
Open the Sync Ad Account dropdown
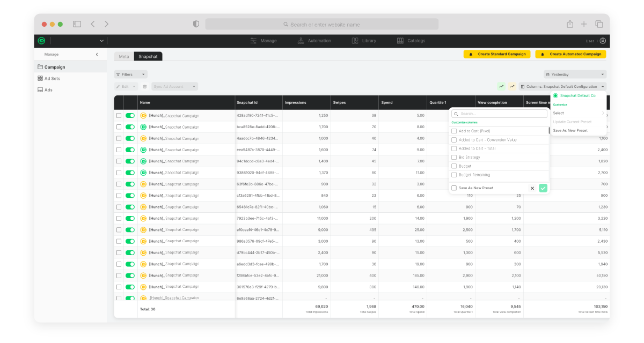(174, 86)
